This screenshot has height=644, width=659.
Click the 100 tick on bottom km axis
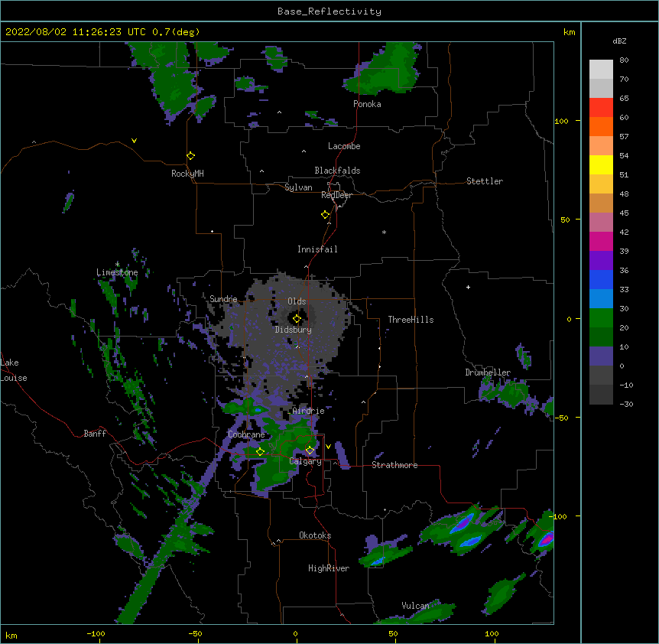point(492,633)
